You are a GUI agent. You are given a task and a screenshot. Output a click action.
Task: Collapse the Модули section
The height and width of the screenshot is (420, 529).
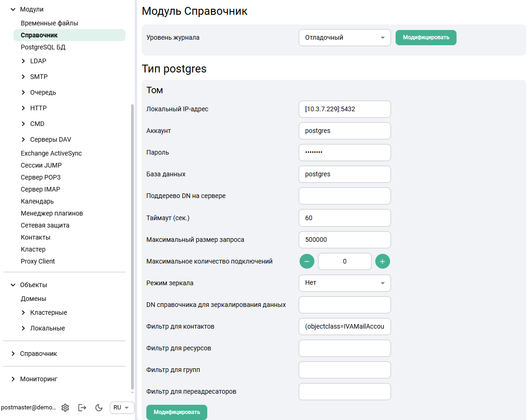(x=13, y=9)
